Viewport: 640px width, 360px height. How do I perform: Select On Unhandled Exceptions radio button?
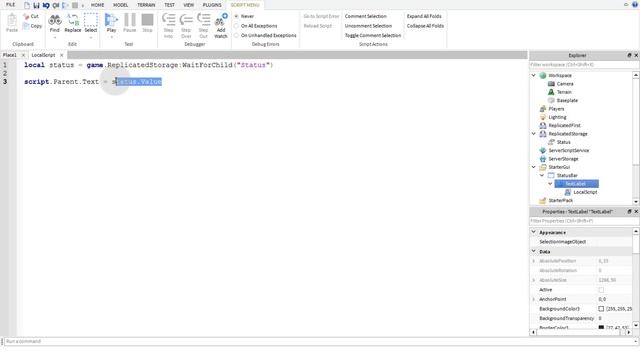(236, 36)
